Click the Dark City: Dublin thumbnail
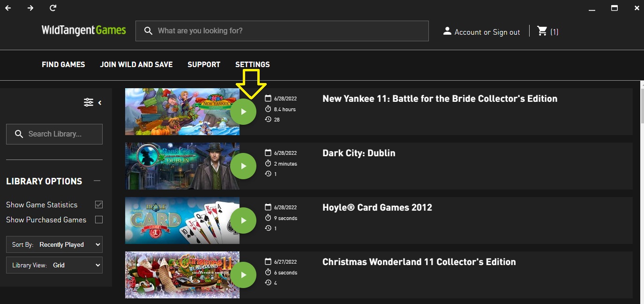 pos(182,166)
